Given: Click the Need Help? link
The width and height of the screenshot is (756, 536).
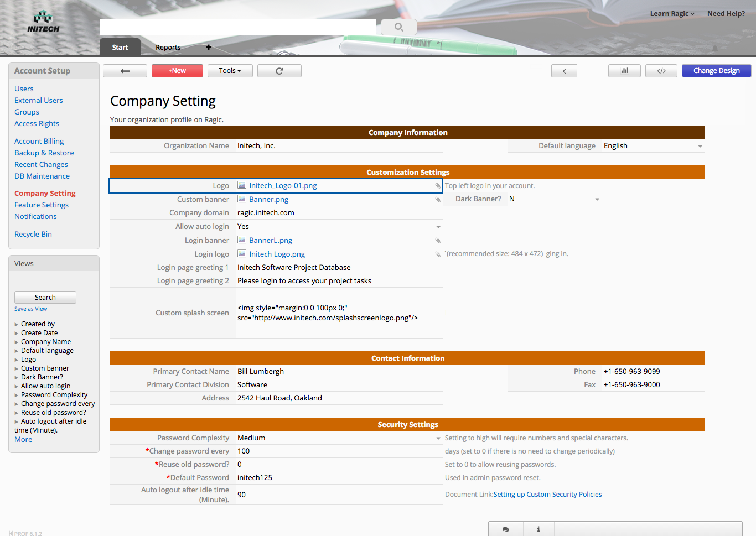Looking at the screenshot, I should [x=726, y=14].
